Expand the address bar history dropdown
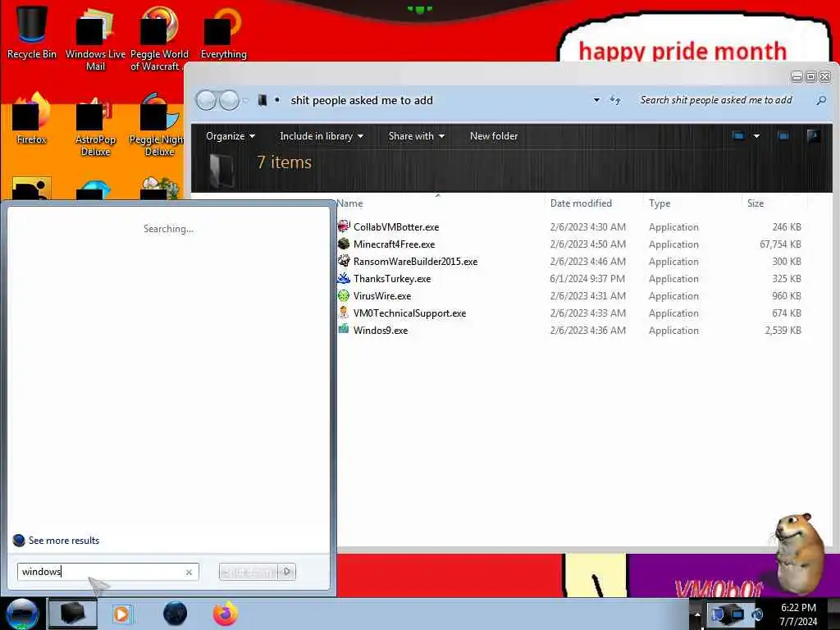 point(596,100)
